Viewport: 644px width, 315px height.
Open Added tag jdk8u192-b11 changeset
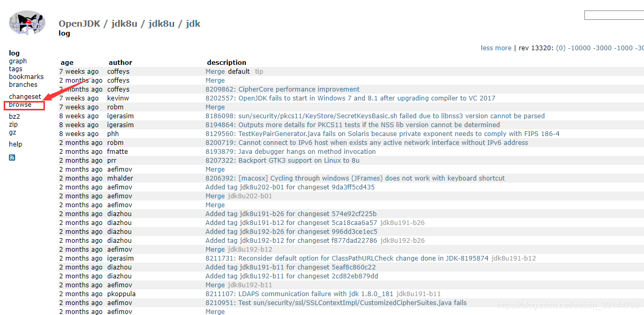coord(292,276)
